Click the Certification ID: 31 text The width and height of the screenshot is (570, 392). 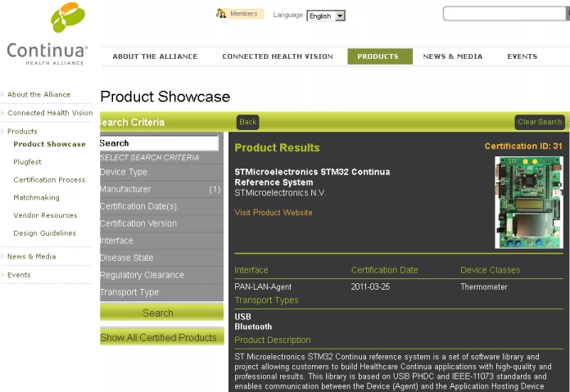tap(523, 146)
